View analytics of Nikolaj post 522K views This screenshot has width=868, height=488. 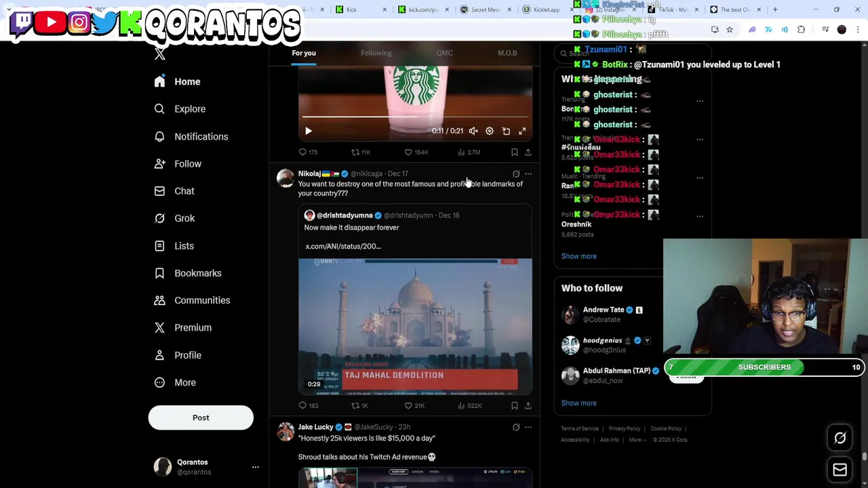(x=469, y=406)
